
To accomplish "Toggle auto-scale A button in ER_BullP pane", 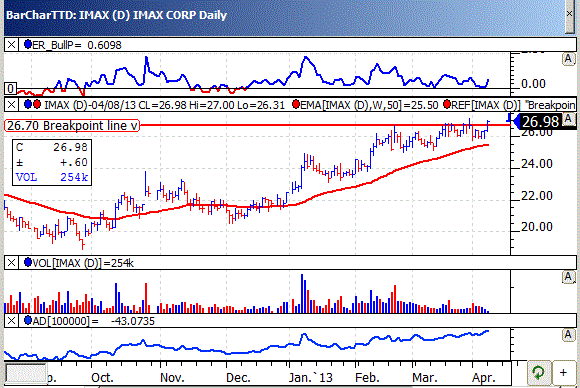I will pyautogui.click(x=569, y=59).
